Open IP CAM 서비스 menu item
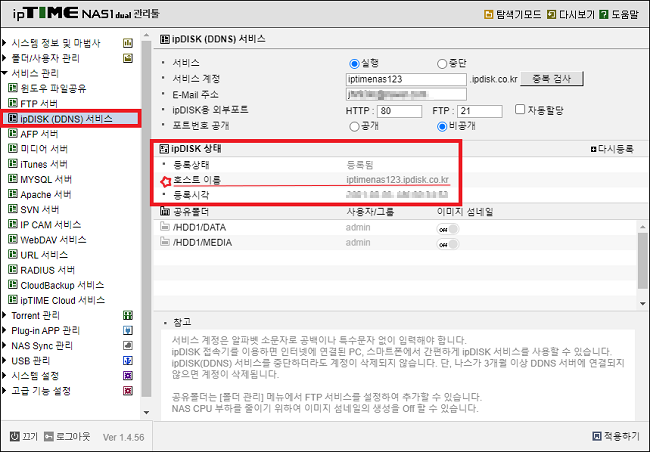 pos(51,224)
